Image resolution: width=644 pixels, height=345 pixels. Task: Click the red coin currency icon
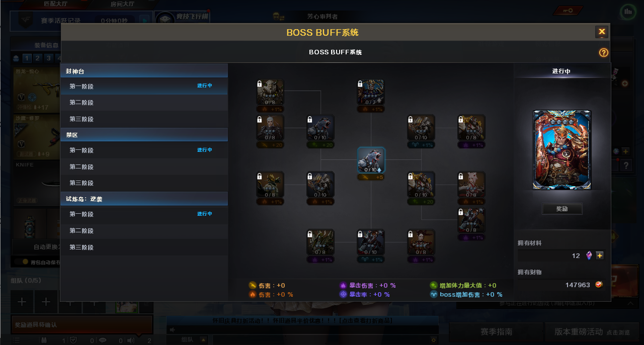[x=599, y=285]
